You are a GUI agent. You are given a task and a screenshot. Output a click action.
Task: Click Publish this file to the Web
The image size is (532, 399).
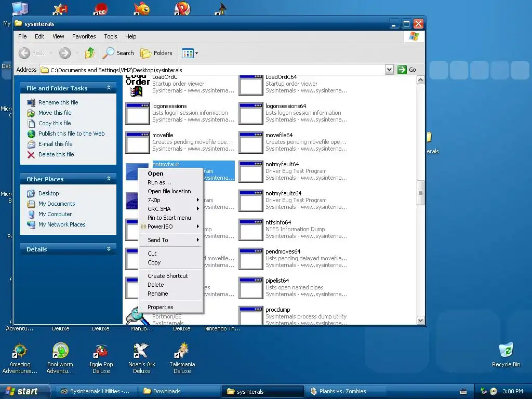click(x=71, y=134)
